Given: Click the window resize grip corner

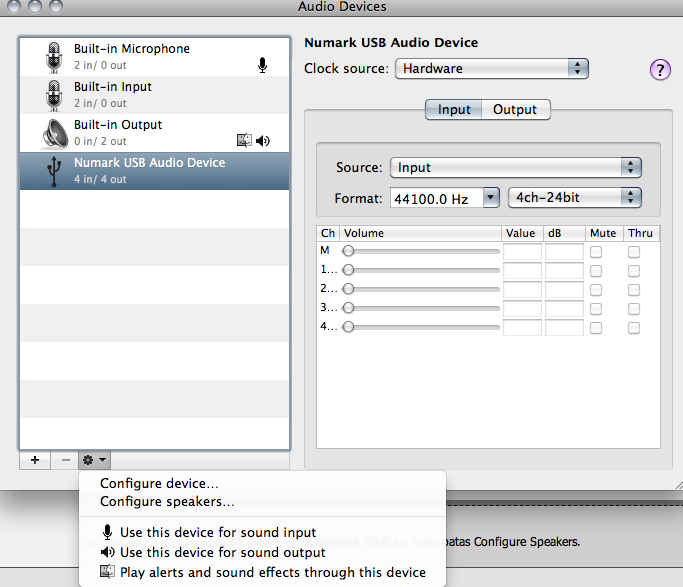Looking at the screenshot, I should pos(679,485).
